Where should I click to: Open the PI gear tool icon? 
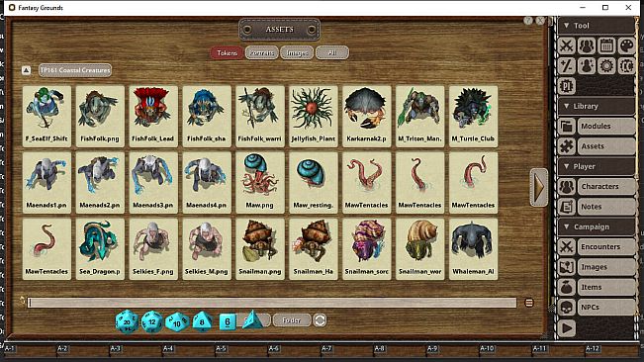click(x=567, y=86)
